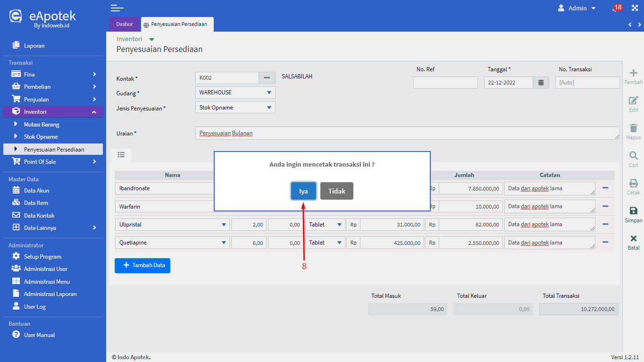The width and height of the screenshot is (644, 362).
Task: Click Tidak to decline printing
Action: click(336, 191)
